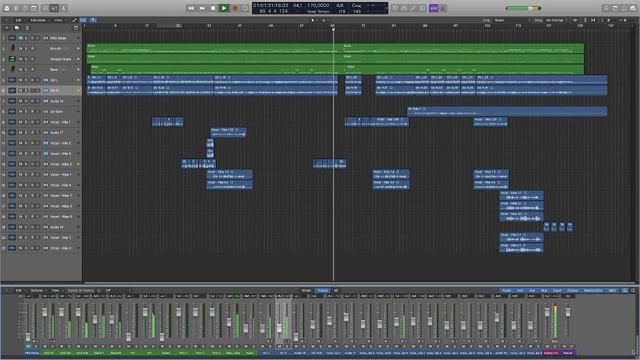Open the Drag No Overlap dropdown

pos(556,20)
